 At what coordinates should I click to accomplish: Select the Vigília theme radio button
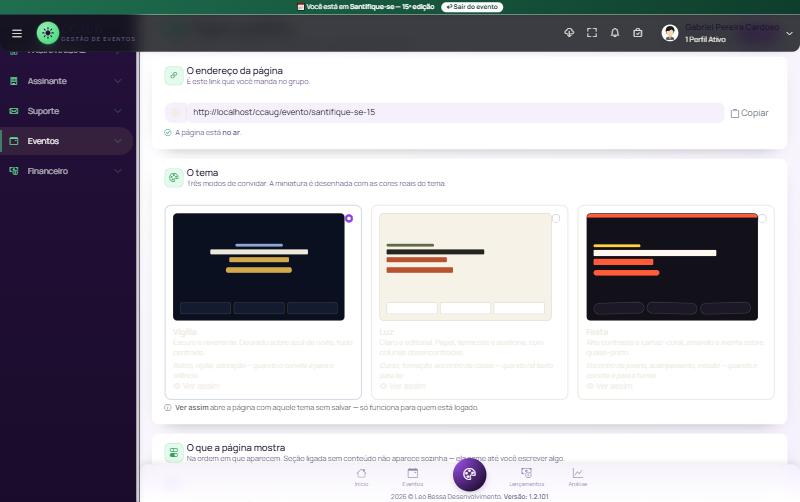349,218
